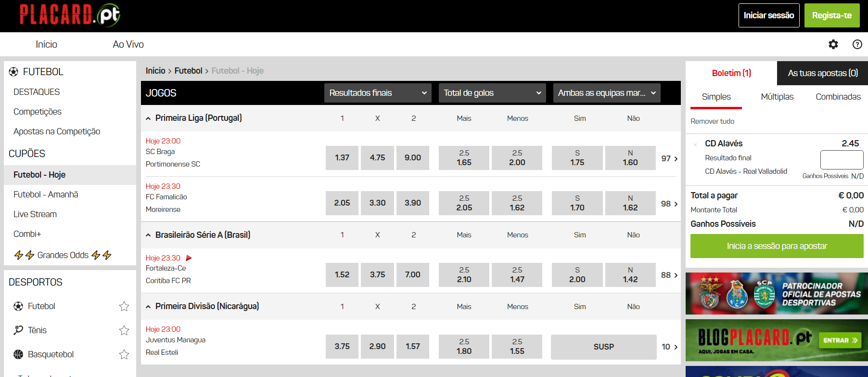This screenshot has width=868, height=377.
Task: Favorite Basquetebol with its star icon
Action: [x=124, y=354]
